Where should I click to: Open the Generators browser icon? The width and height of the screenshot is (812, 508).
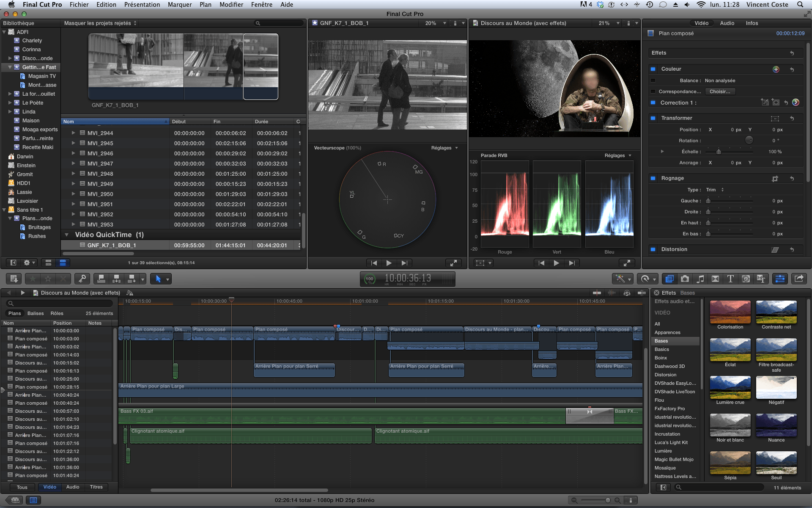(746, 279)
